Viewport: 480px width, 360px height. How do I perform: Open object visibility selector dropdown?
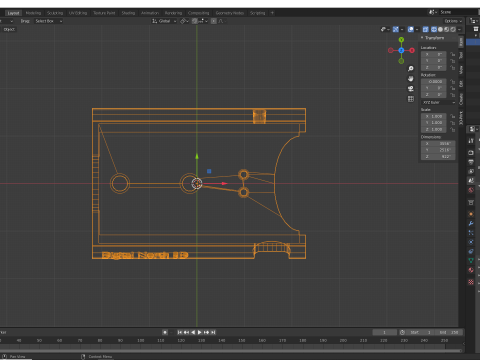click(385, 29)
